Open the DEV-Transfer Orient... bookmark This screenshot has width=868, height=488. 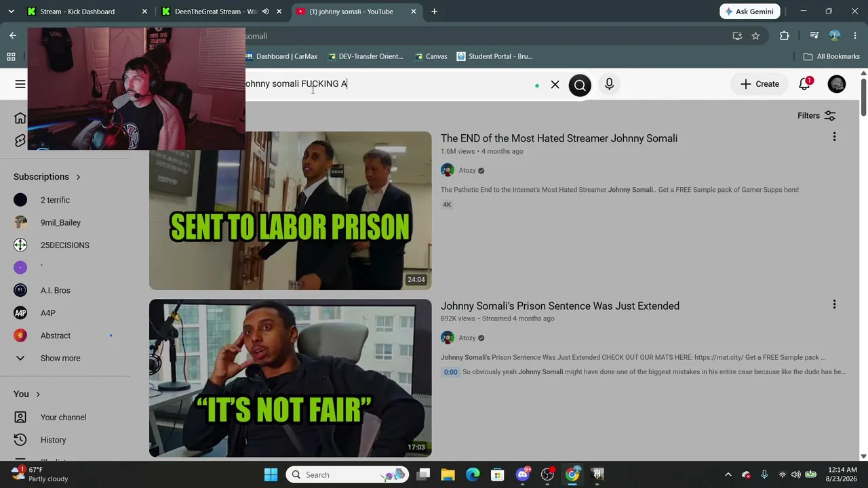(365, 56)
